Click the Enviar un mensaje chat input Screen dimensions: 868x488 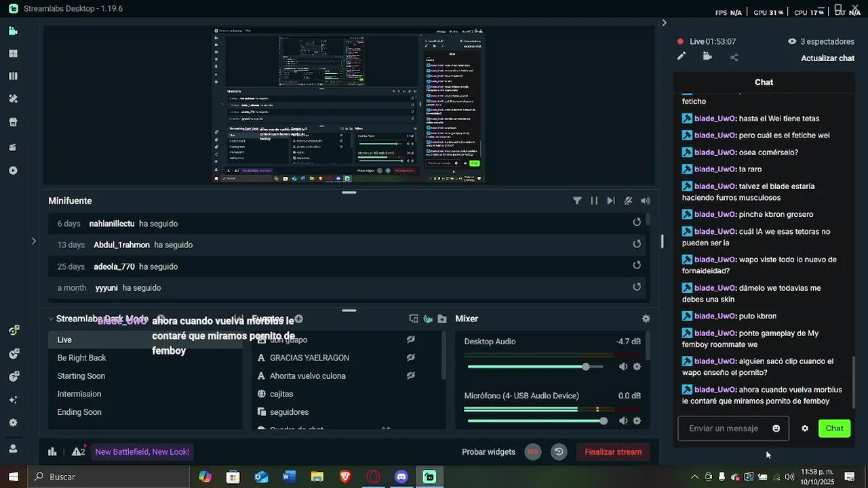[724, 428]
